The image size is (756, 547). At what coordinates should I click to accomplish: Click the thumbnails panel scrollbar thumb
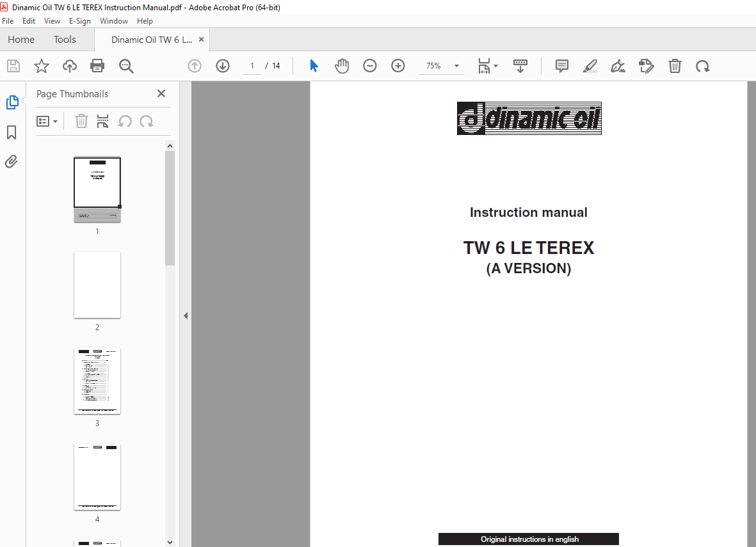[170, 208]
